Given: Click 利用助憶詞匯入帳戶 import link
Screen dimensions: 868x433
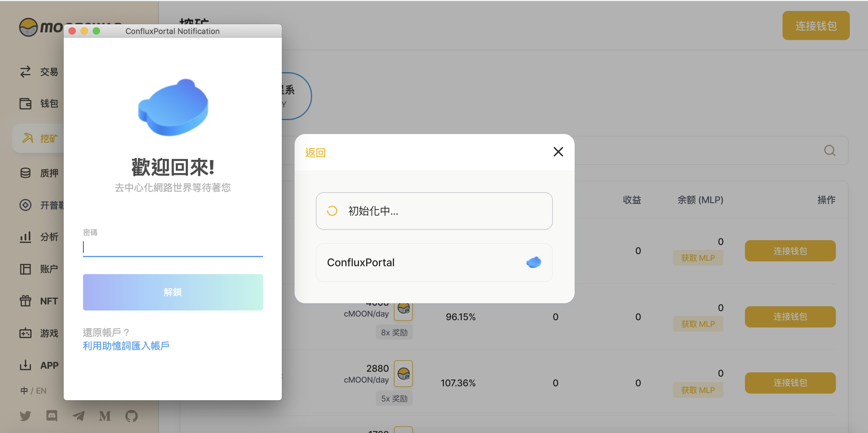Looking at the screenshot, I should point(126,346).
